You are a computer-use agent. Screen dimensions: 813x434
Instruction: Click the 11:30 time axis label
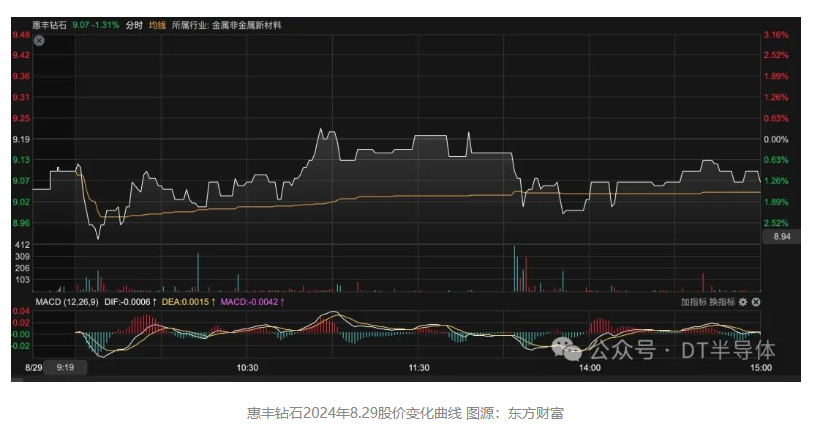[419, 368]
